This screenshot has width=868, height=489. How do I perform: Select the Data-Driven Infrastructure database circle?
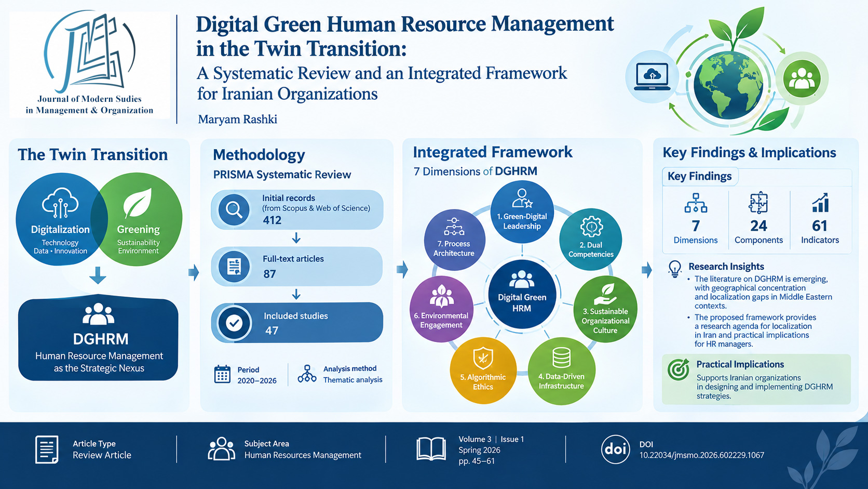point(561,371)
